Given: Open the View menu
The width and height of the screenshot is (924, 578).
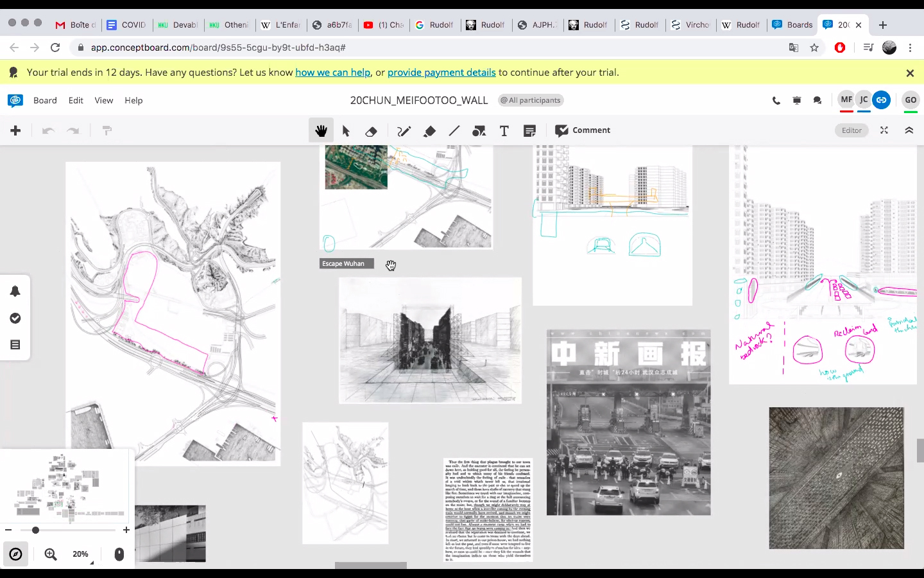Looking at the screenshot, I should pos(103,100).
